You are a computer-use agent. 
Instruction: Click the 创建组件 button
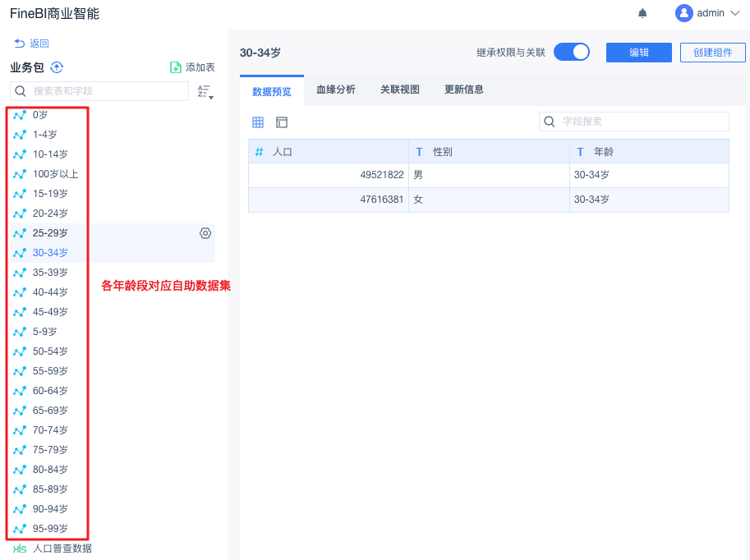713,52
